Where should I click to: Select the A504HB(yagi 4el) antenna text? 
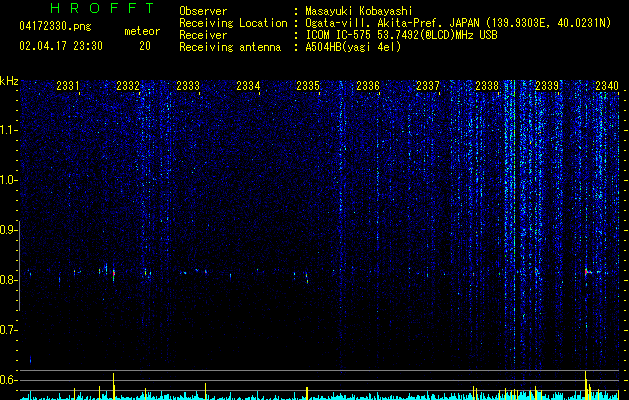click(x=353, y=47)
